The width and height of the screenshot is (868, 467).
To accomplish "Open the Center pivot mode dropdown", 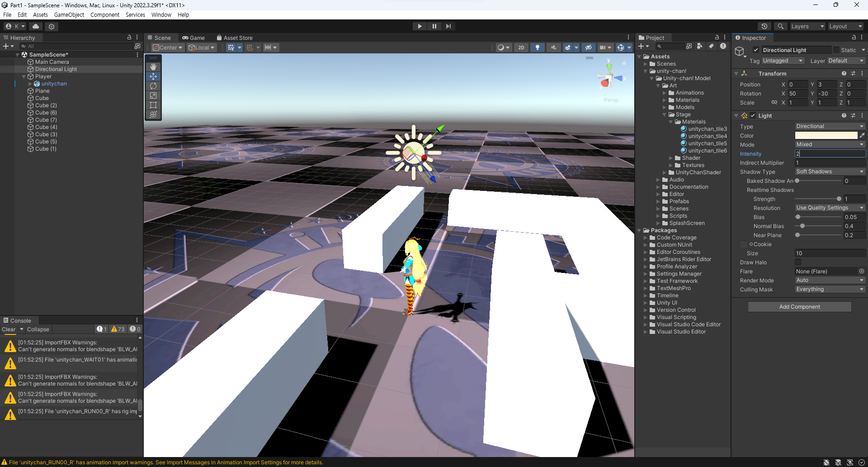I will pyautogui.click(x=168, y=48).
